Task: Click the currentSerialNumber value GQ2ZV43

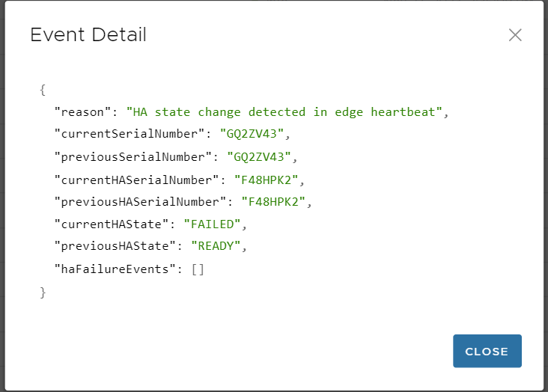Action: [254, 135]
